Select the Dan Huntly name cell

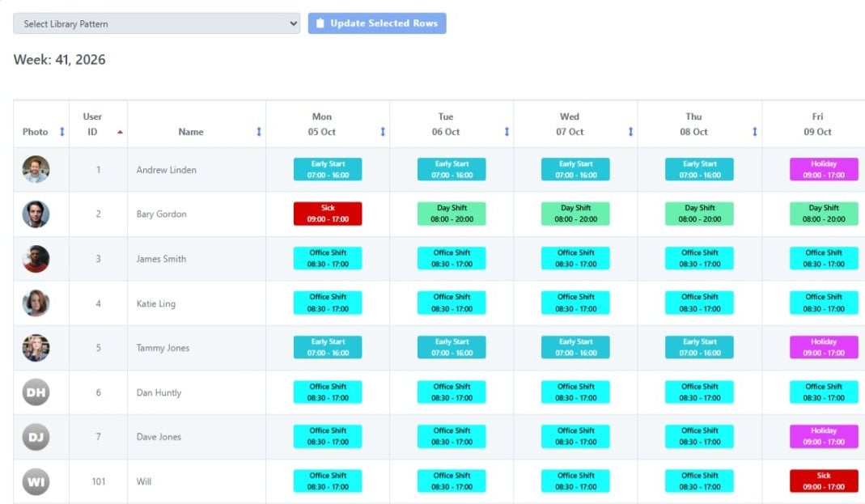(x=197, y=392)
